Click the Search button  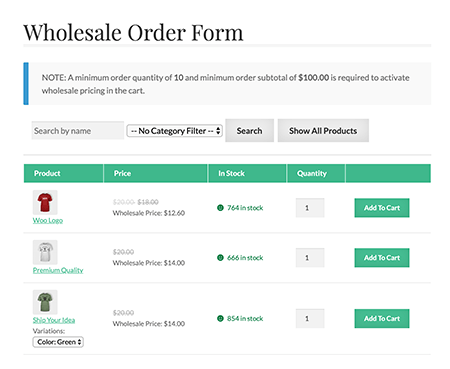pos(249,131)
